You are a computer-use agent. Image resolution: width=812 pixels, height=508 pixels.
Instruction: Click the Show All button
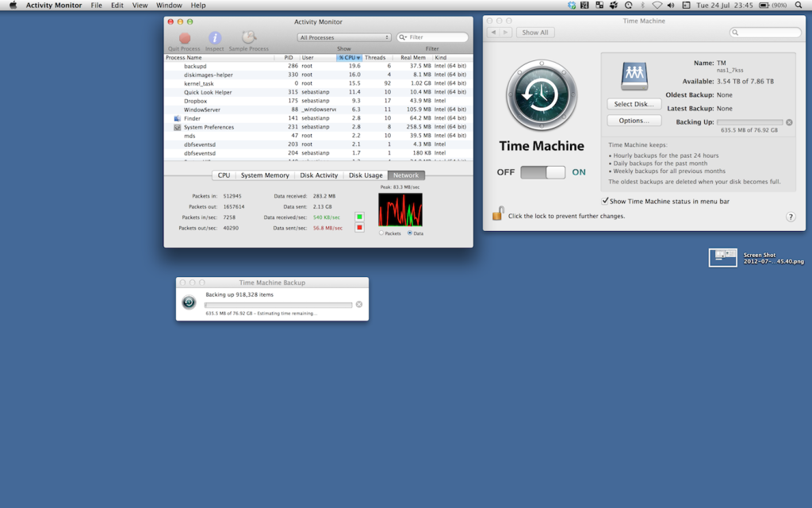pyautogui.click(x=535, y=32)
